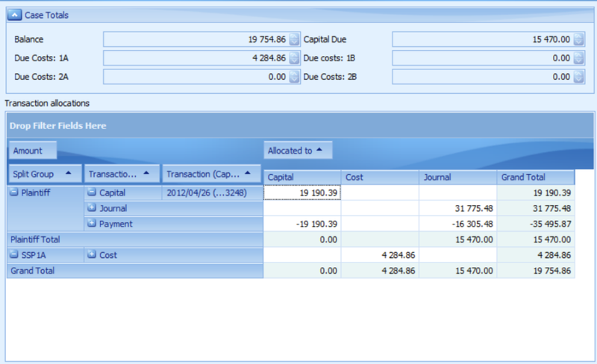Adjust the Balance spinner control
597x364 pixels.
pos(294,40)
